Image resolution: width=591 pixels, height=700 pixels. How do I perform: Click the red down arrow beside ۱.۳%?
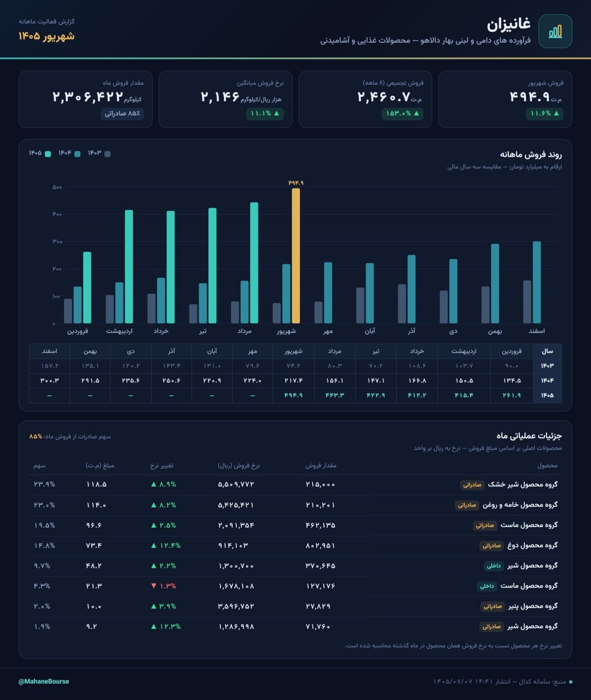154,586
